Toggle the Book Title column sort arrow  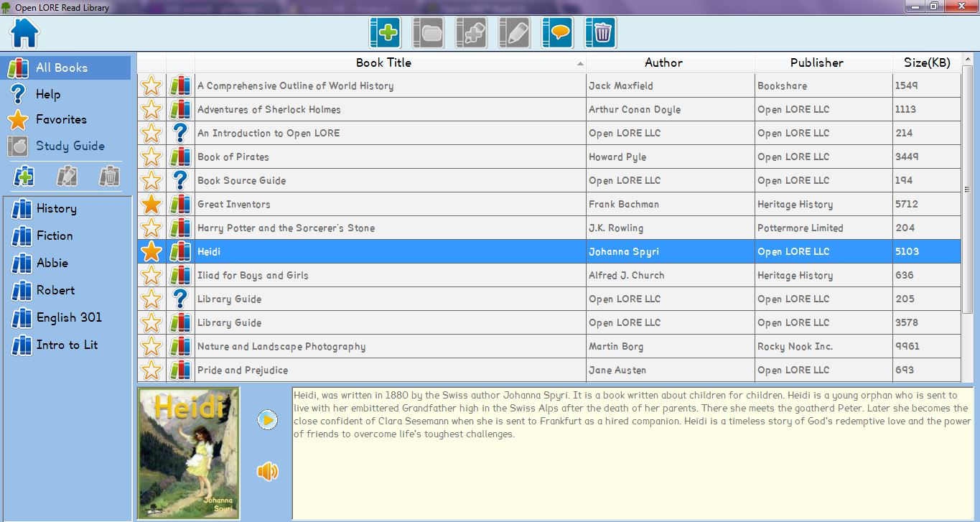579,64
